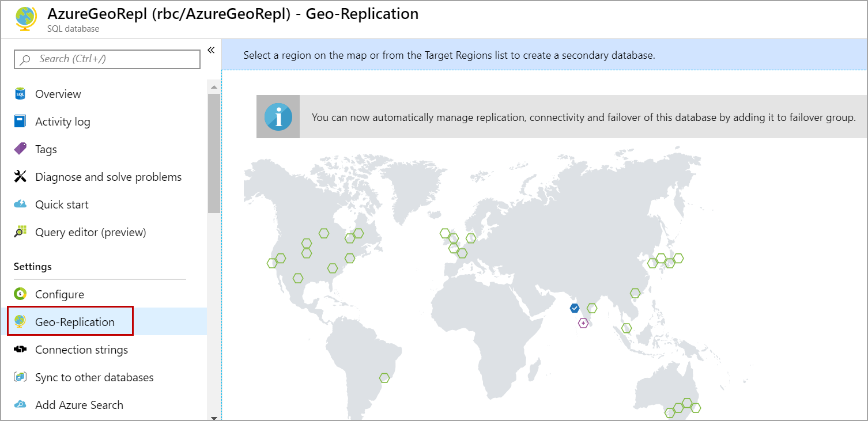The image size is (868, 421).
Task: Click the Diagnose and solve problems wrench icon
Action: (20, 177)
